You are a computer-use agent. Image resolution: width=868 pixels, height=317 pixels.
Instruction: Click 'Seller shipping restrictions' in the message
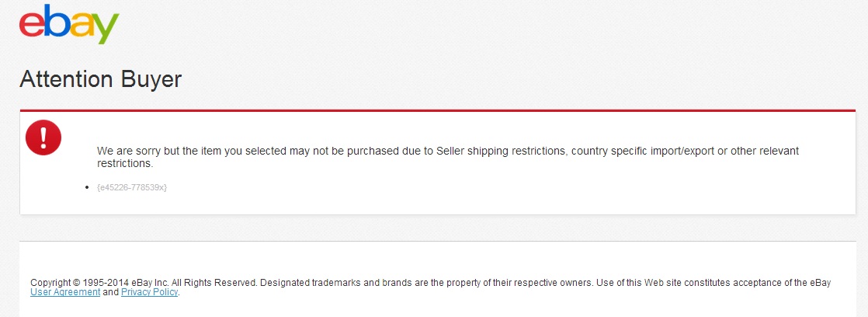coord(502,151)
